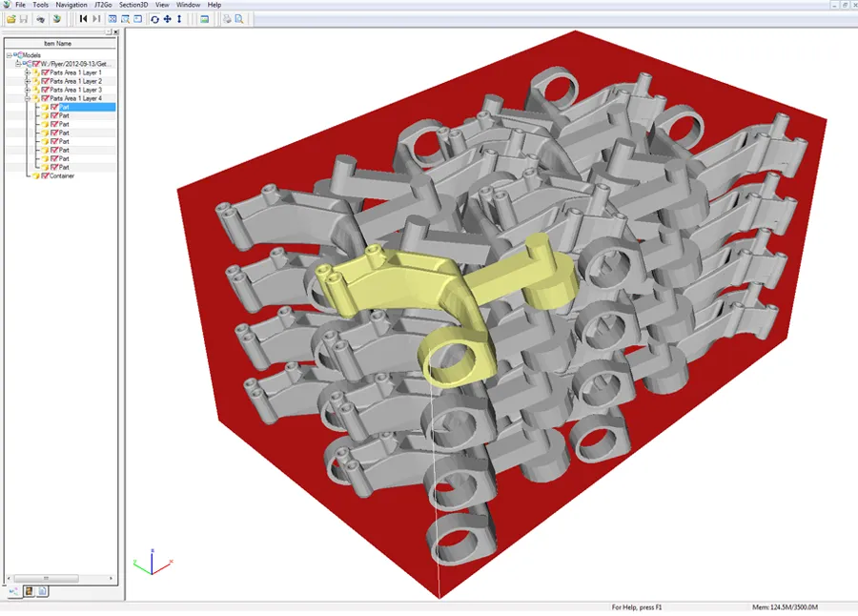Collapse Parts Area 1 Layer 4 node
The height and width of the screenshot is (616, 858).
coord(28,98)
